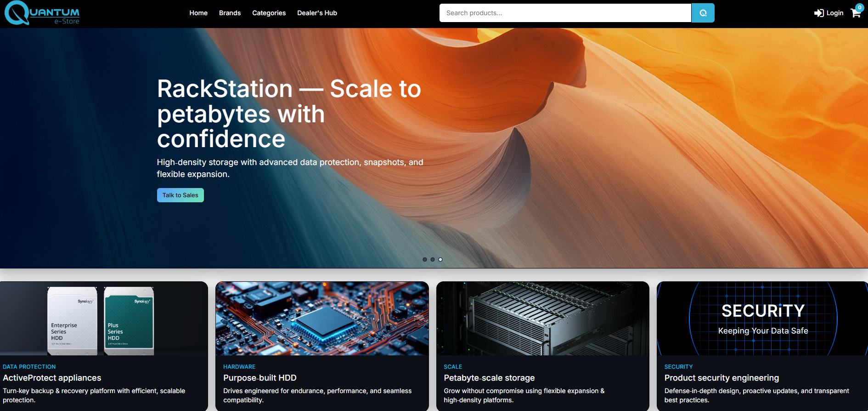
Task: Open the circuit board hardware image
Action: coord(322,319)
